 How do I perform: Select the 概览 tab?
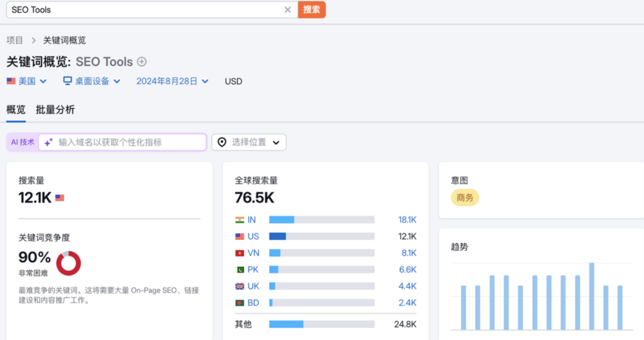coord(16,110)
